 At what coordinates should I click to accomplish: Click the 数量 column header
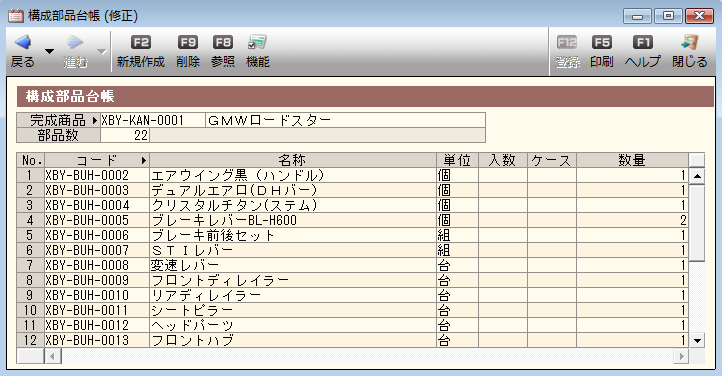click(632, 160)
